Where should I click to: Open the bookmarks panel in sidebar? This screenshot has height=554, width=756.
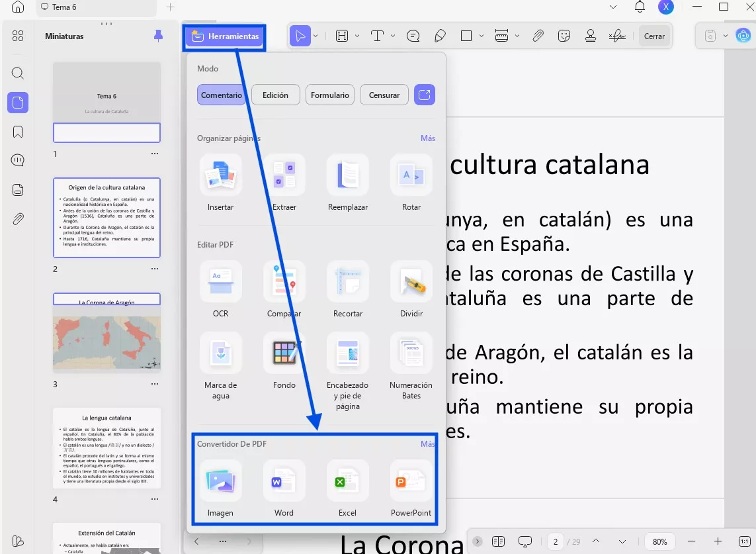pos(18,132)
